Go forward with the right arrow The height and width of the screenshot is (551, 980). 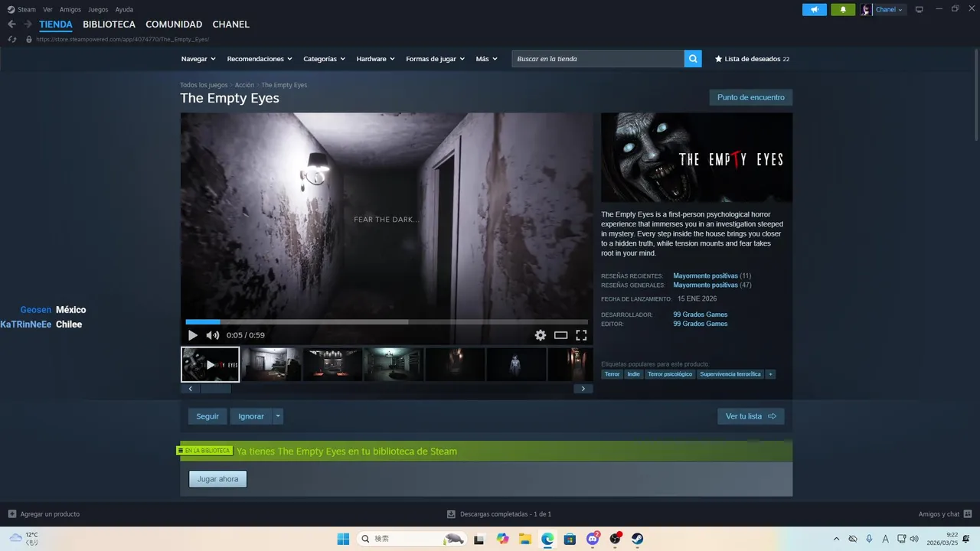tap(28, 24)
